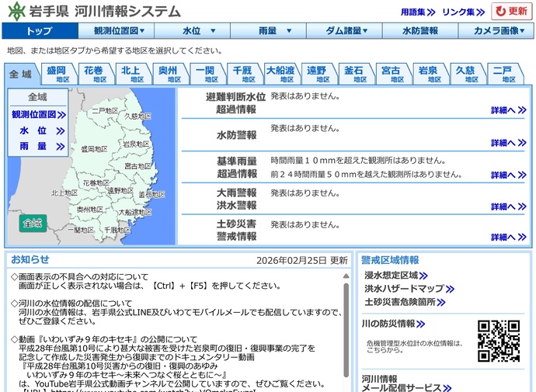Select 大船渡地区 on the map
This screenshot has height=392, width=536.
pos(135,212)
